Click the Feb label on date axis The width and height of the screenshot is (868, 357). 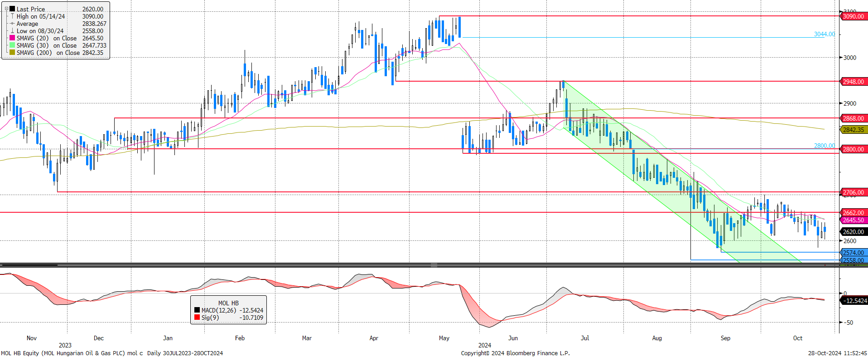tap(240, 338)
